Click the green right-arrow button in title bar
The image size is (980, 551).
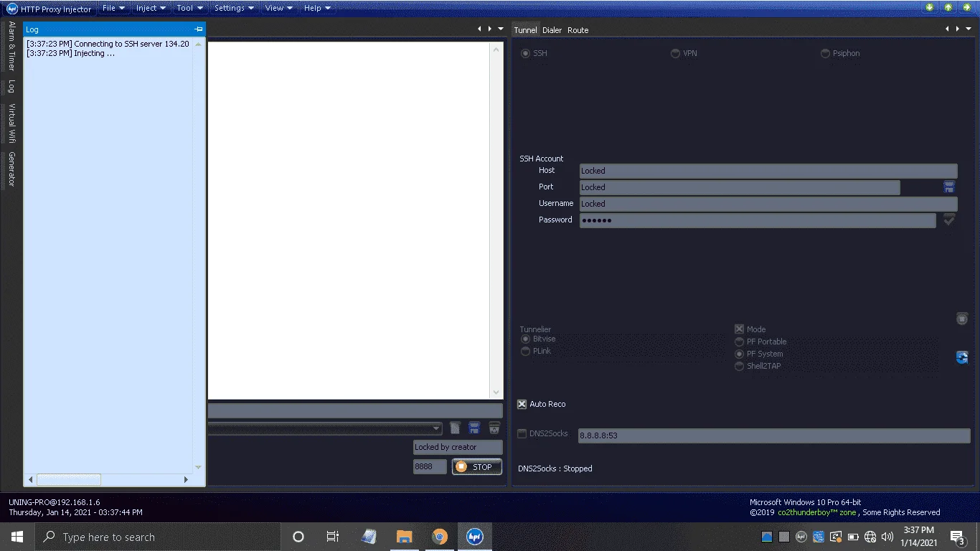coord(966,8)
